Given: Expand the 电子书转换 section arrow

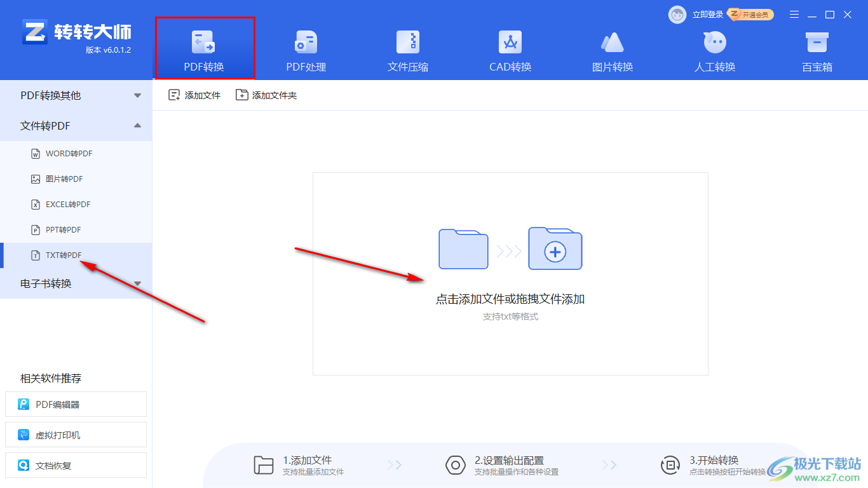Looking at the screenshot, I should pyautogui.click(x=137, y=283).
